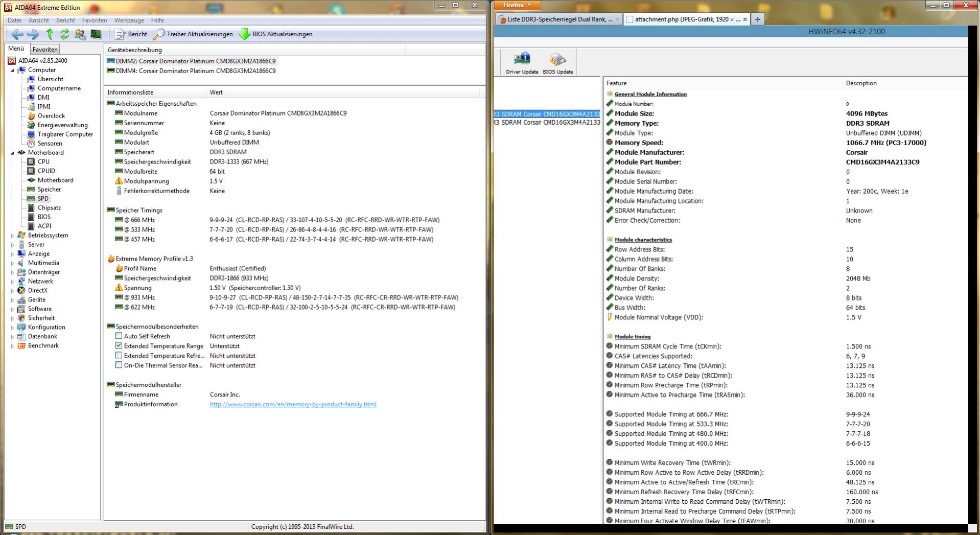Screen dimensions: 980x535
Task: Toggle On-Die Thermal Sensor checkbox
Action: point(119,365)
